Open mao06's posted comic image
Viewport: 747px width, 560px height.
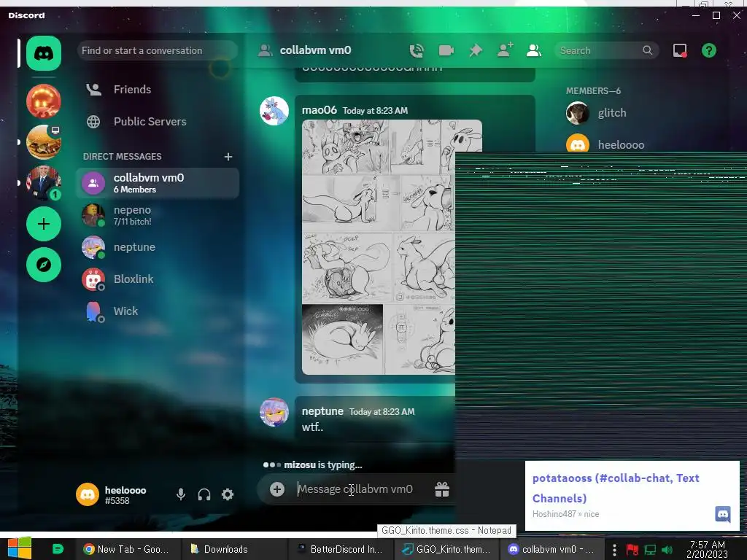[379, 247]
